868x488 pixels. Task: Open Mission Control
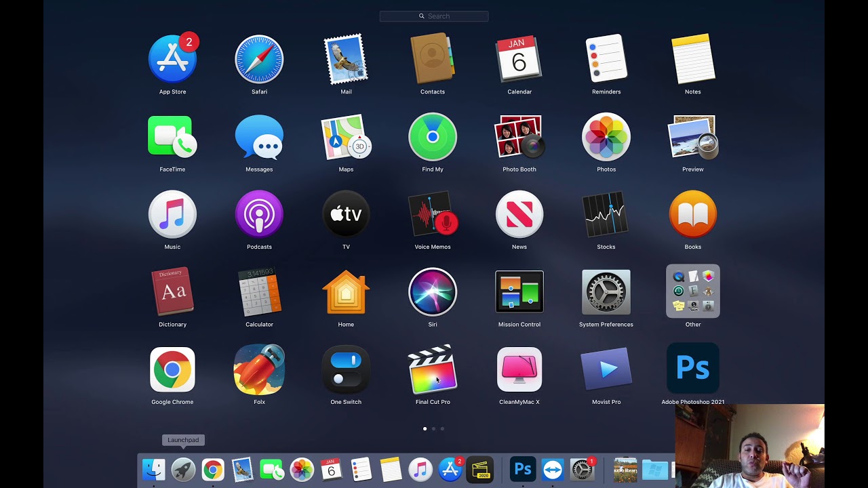(519, 292)
